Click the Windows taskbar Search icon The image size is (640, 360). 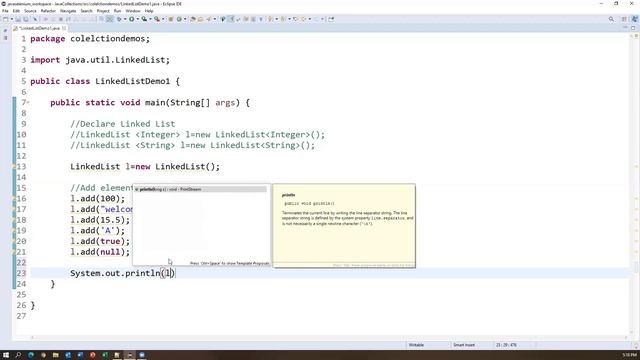pos(18,355)
